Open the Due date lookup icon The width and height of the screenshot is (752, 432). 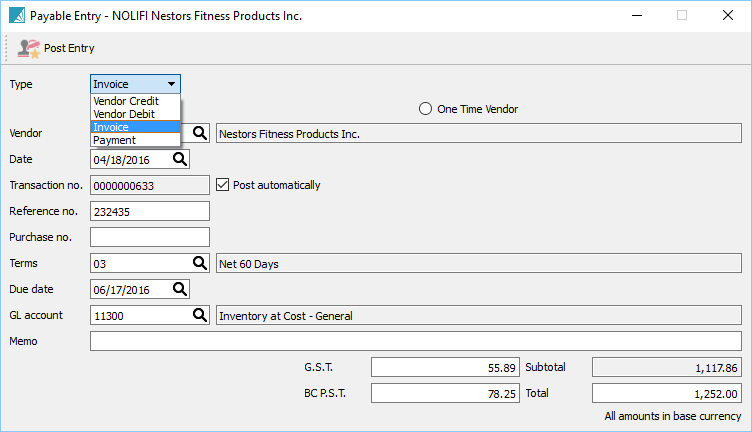180,289
